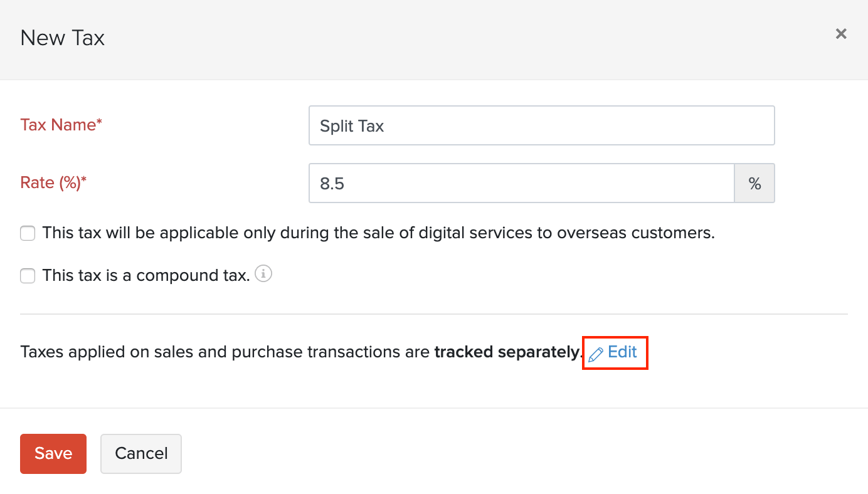Click the Tax Name* label
This screenshot has height=494, width=868.
61,125
